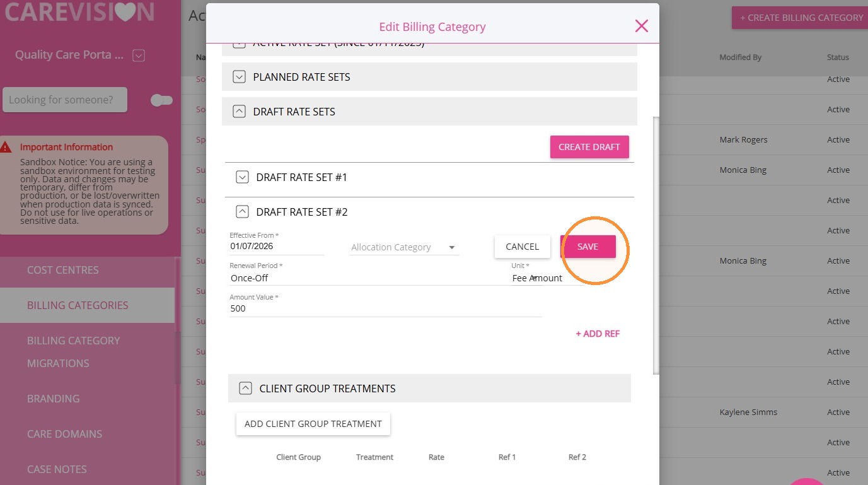Image resolution: width=868 pixels, height=485 pixels.
Task: Collapse Draft Rate Set #2
Action: click(x=242, y=213)
